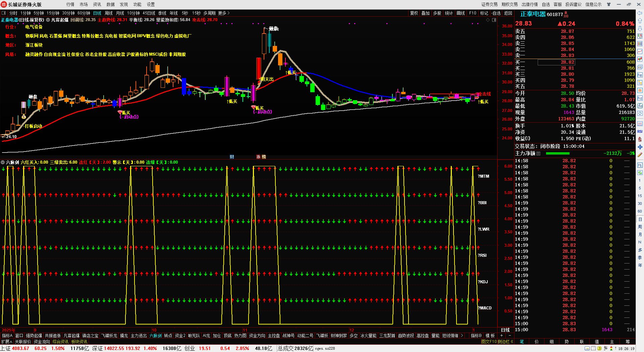Zoom in chart with the + button

click(x=502, y=336)
